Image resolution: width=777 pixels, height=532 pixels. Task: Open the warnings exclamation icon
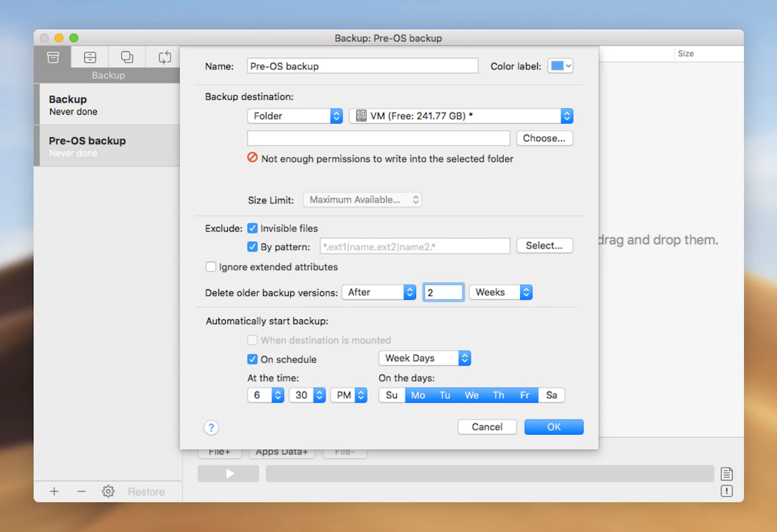(x=727, y=491)
